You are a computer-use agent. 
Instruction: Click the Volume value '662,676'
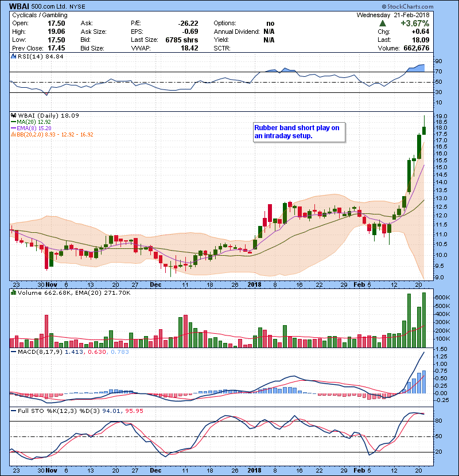417,48
